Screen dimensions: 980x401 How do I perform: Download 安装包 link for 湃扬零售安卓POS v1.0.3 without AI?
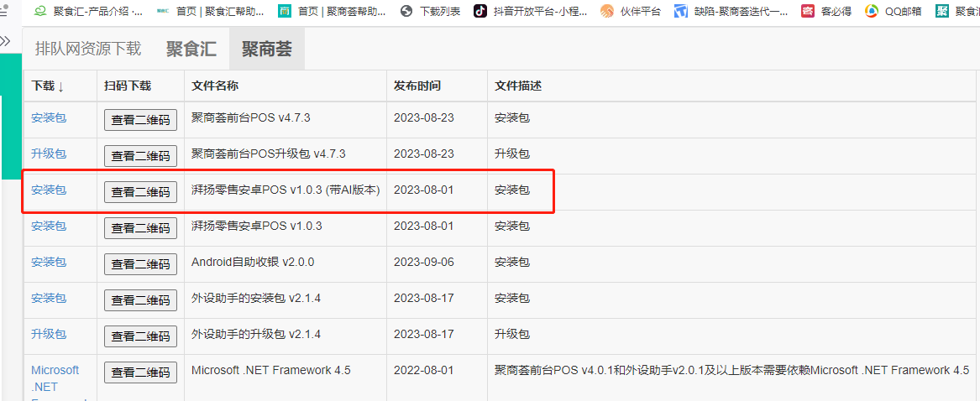(x=49, y=227)
